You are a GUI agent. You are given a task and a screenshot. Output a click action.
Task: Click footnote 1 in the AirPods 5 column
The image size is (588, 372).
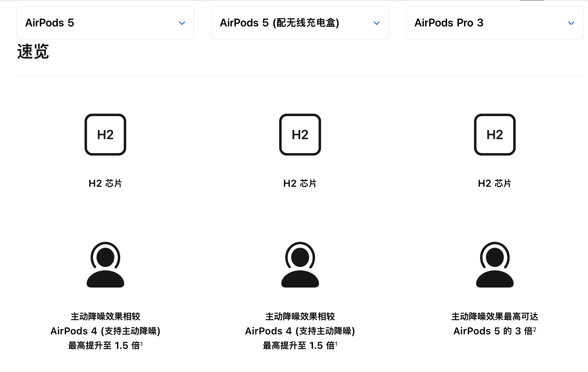[x=142, y=344]
